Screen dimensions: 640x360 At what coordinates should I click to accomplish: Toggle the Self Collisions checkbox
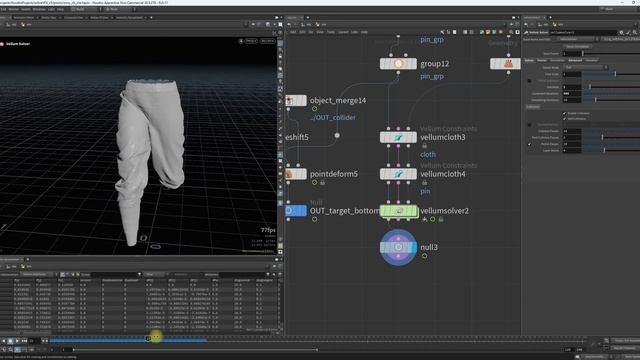(x=564, y=118)
